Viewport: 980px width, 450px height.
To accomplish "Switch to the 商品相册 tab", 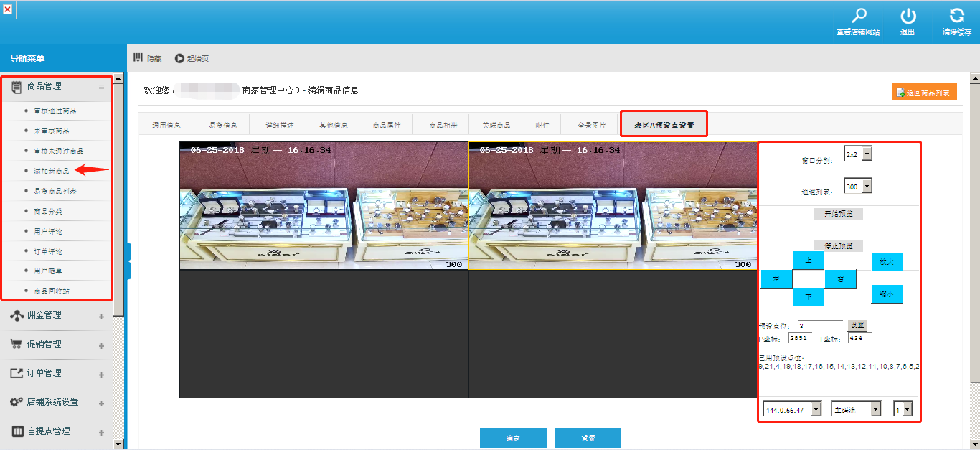I will click(x=443, y=125).
